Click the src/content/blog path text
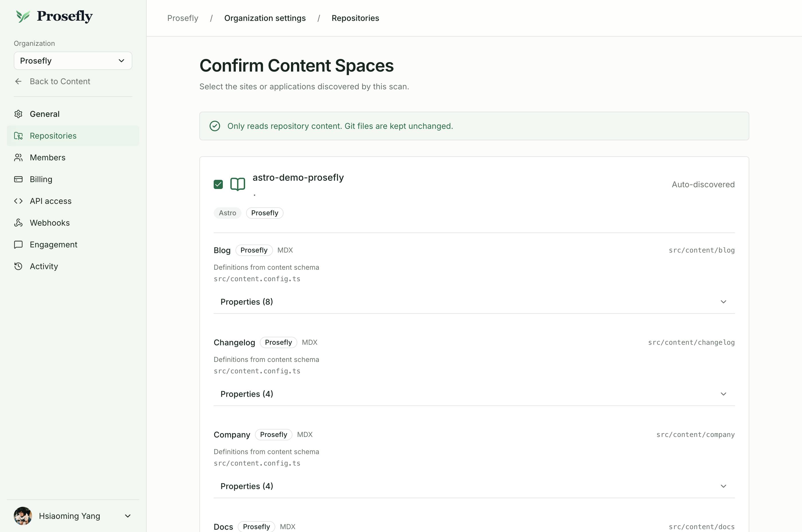This screenshot has width=802, height=532. coord(701,250)
